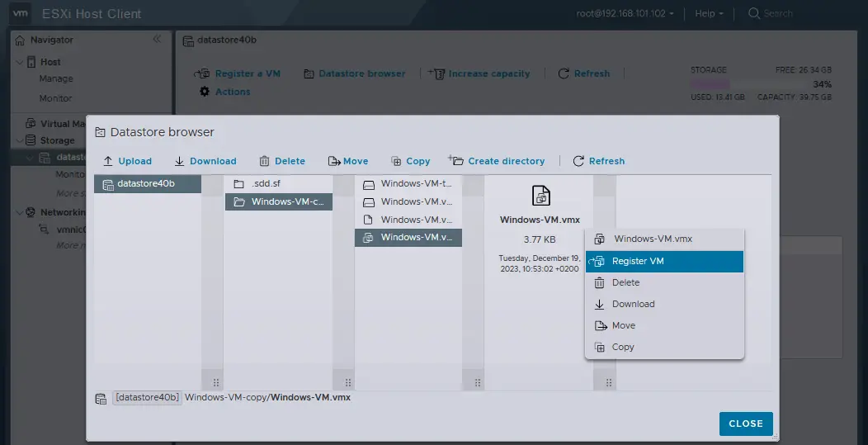
Task: Select datastore40b in browser first column
Action: coord(147,184)
